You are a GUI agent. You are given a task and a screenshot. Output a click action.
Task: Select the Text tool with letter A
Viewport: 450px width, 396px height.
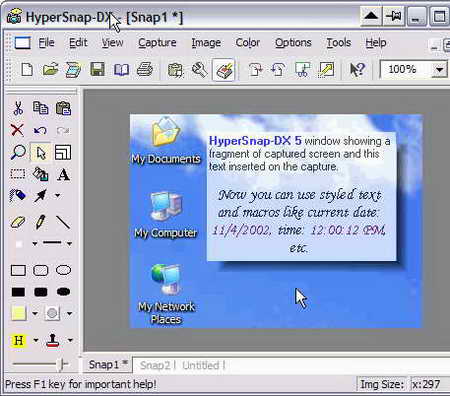coord(63,175)
